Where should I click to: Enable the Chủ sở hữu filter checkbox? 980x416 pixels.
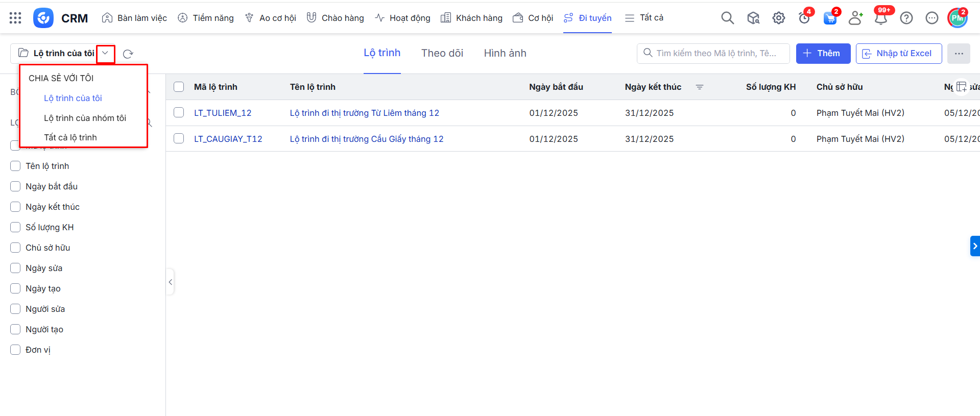(15, 248)
